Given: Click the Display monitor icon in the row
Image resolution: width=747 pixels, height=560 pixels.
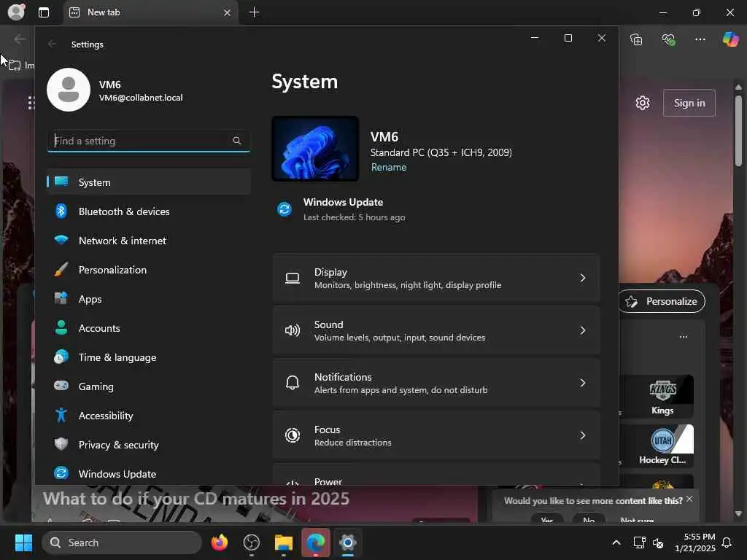Looking at the screenshot, I should [293, 278].
